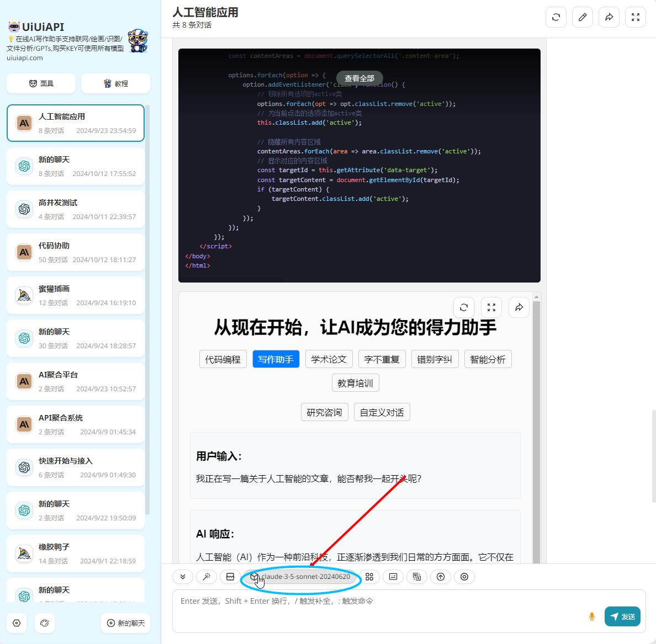The height and width of the screenshot is (644, 656).
Task: Open the 新的聊天 chat with 30 条对话
Action: click(76, 338)
